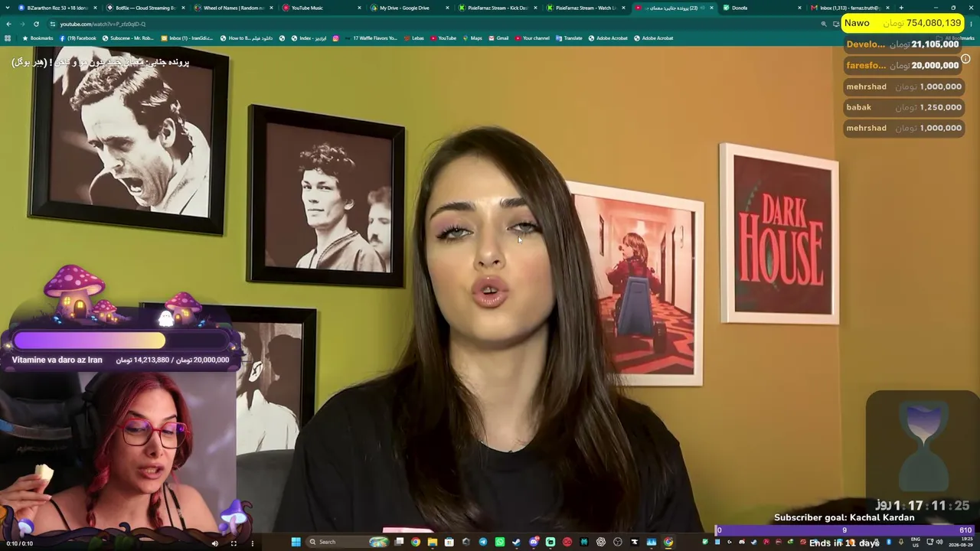Click the webcam overlay of the streamer
Screen dimensions: 980x551
119,452
